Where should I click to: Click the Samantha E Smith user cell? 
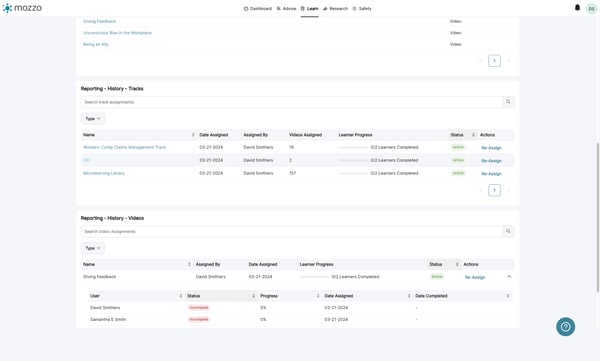pyautogui.click(x=108, y=319)
